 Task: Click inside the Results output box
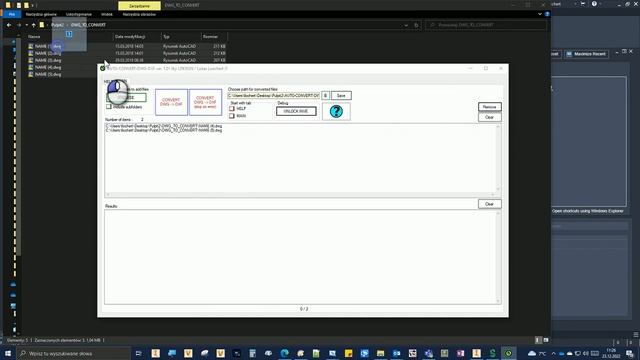click(x=300, y=257)
